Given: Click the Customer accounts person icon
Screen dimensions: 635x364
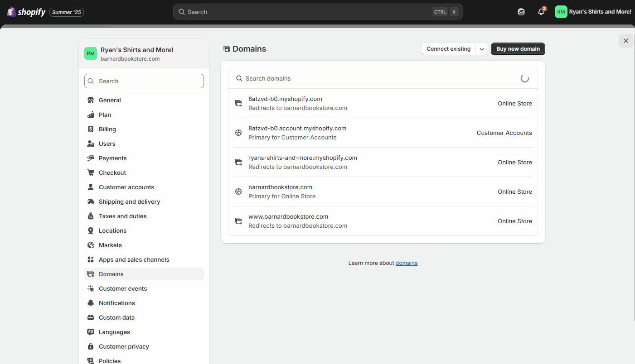Looking at the screenshot, I should 91,187.
